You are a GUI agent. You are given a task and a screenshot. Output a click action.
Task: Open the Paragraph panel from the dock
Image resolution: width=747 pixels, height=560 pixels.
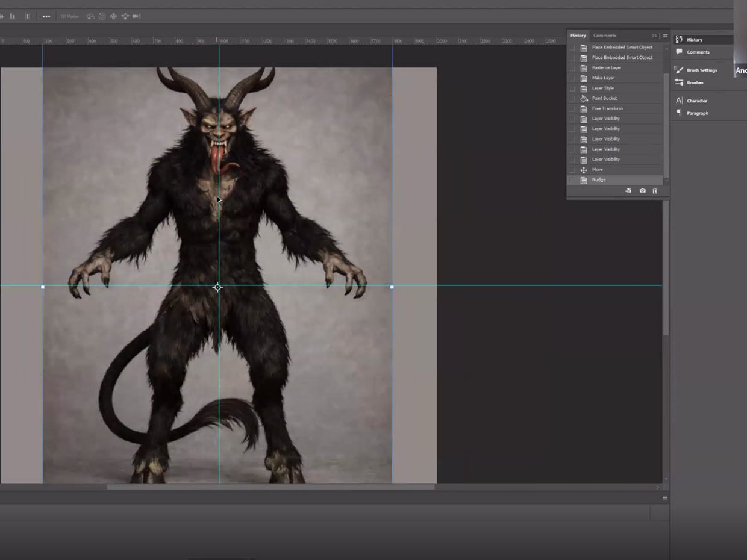(697, 113)
